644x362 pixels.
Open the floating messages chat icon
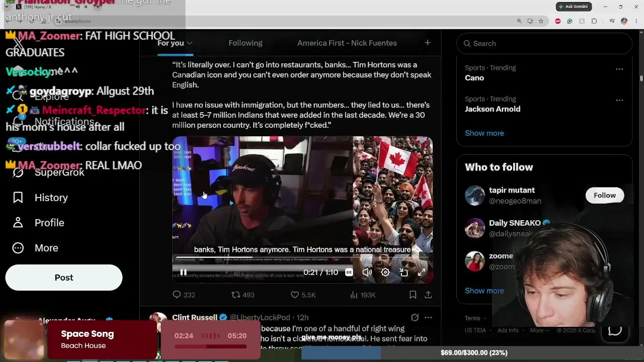tap(615, 330)
